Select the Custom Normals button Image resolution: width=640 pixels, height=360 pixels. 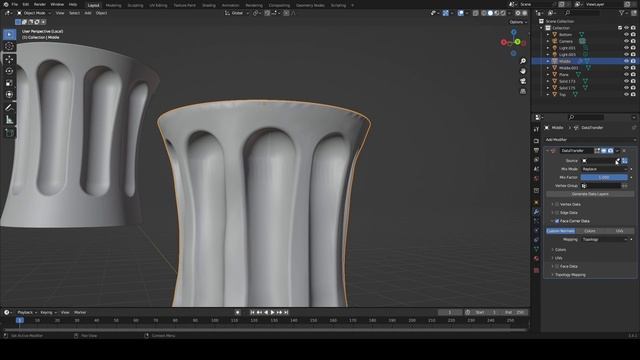point(560,231)
